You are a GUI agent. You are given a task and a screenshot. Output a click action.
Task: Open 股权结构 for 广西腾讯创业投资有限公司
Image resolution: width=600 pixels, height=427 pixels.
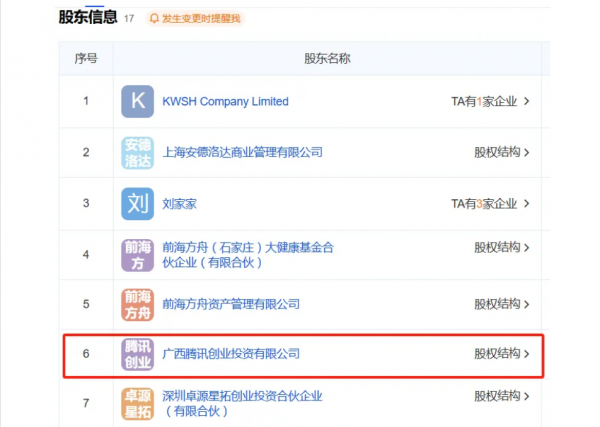pyautogui.click(x=502, y=354)
